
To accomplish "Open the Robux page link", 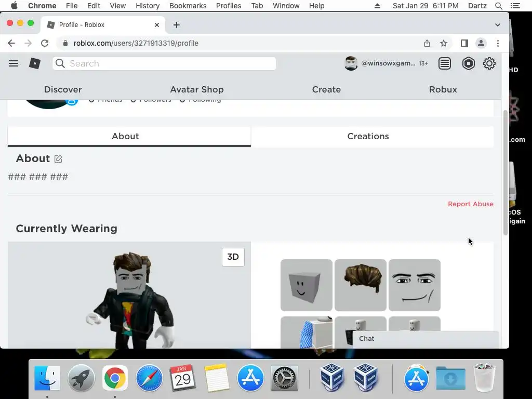I will tap(443, 89).
